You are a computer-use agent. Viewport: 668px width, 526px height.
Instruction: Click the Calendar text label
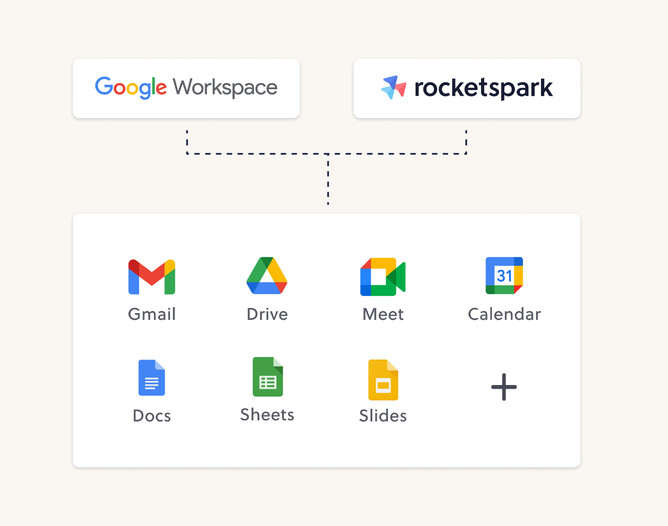tap(504, 314)
